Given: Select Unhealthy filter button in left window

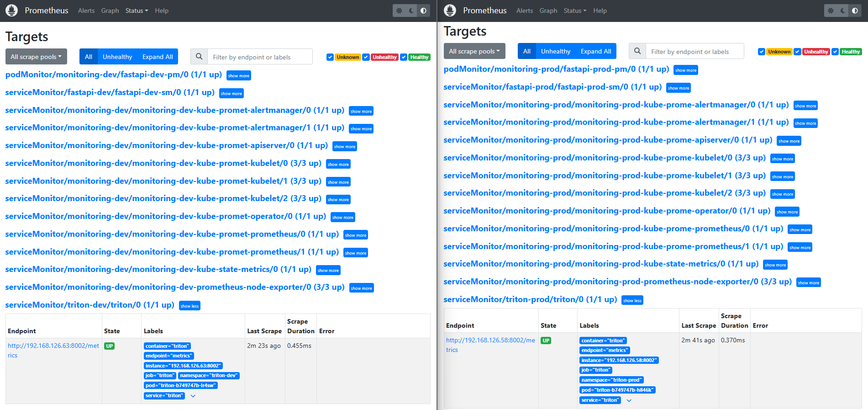Looking at the screenshot, I should click(x=117, y=57).
